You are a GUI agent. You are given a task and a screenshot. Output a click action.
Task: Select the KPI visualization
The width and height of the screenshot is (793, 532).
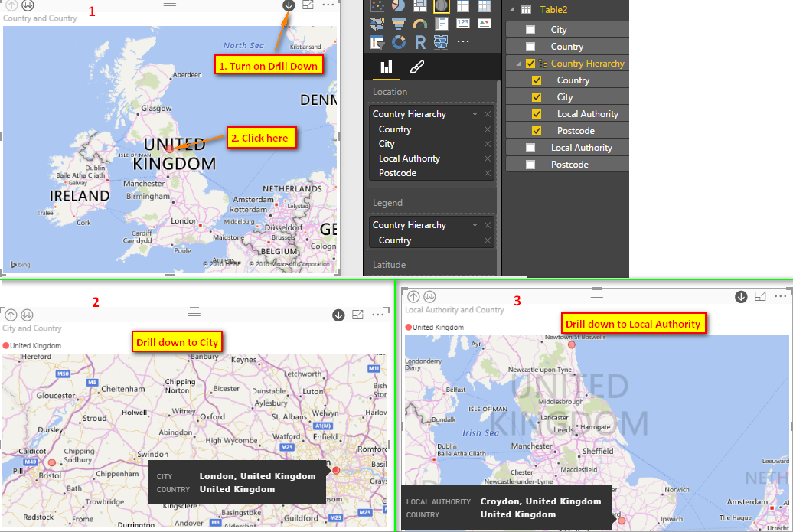point(484,24)
